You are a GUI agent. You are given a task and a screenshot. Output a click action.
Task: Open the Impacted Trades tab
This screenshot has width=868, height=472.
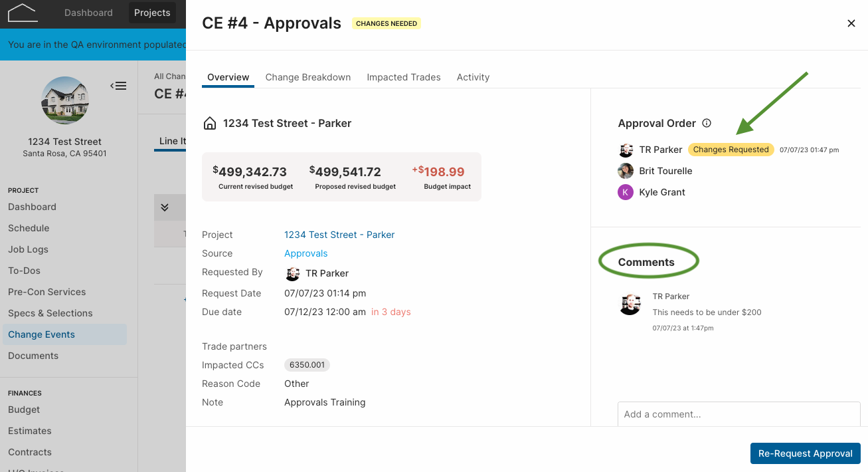point(404,77)
